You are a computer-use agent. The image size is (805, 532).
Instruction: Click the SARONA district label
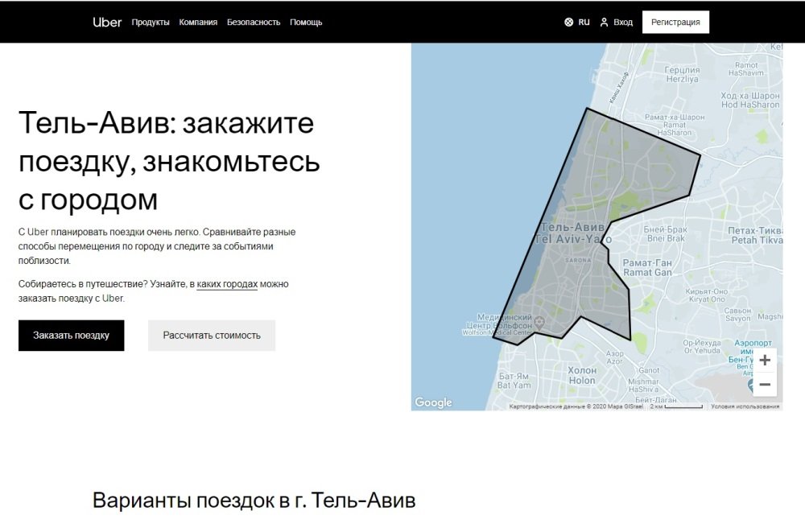pyautogui.click(x=578, y=260)
